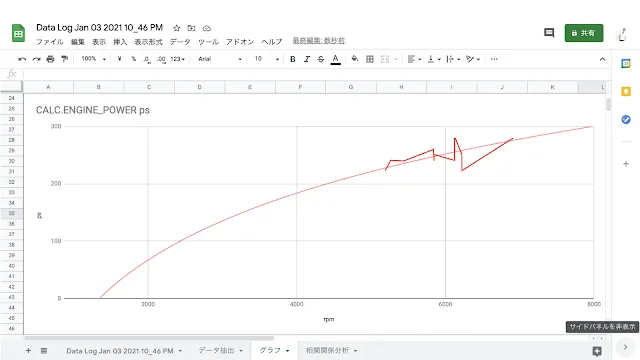Screen dimensions: 640x360
Task: Switch to the 相関関係分析 sheet tab
Action: coord(327,351)
